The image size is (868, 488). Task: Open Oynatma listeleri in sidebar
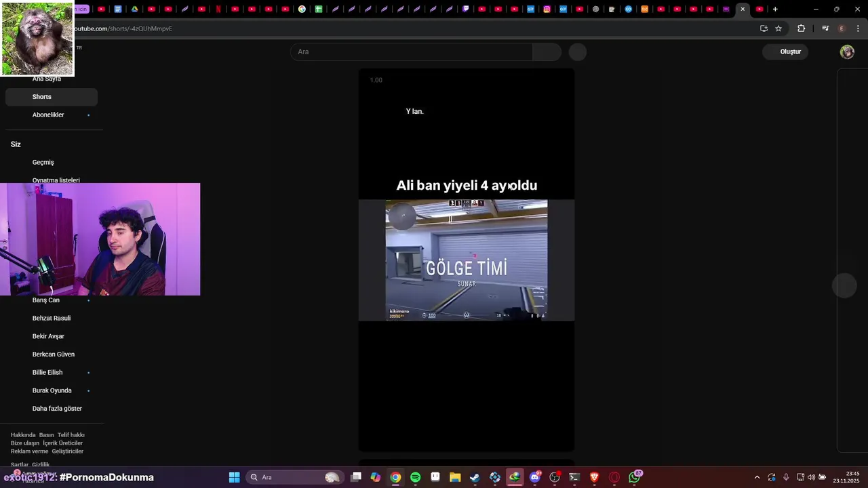pos(56,180)
